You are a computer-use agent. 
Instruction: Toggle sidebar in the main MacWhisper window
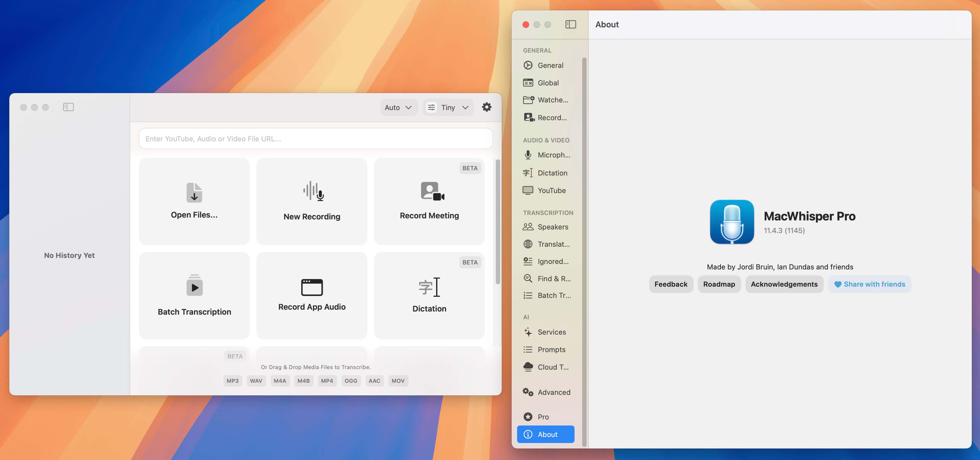pyautogui.click(x=68, y=107)
